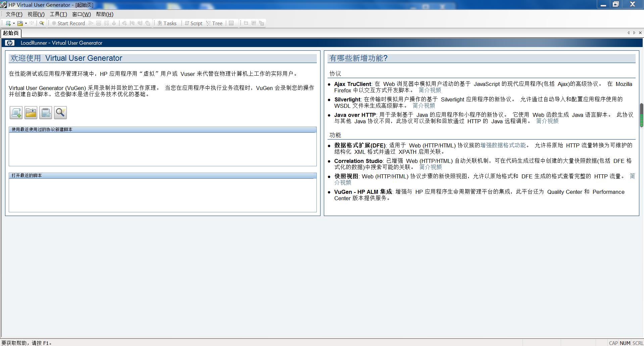The image size is (644, 346).
Task: Open the 视图(V) menu
Action: (36, 14)
